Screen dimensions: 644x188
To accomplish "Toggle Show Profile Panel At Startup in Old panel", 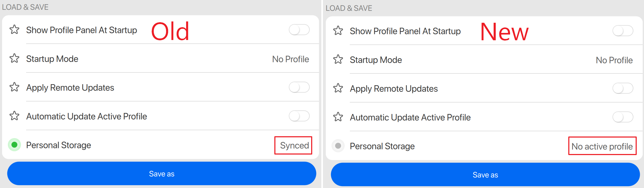I will [299, 30].
